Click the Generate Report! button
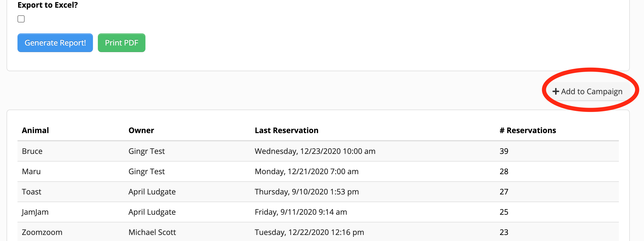 (x=55, y=43)
